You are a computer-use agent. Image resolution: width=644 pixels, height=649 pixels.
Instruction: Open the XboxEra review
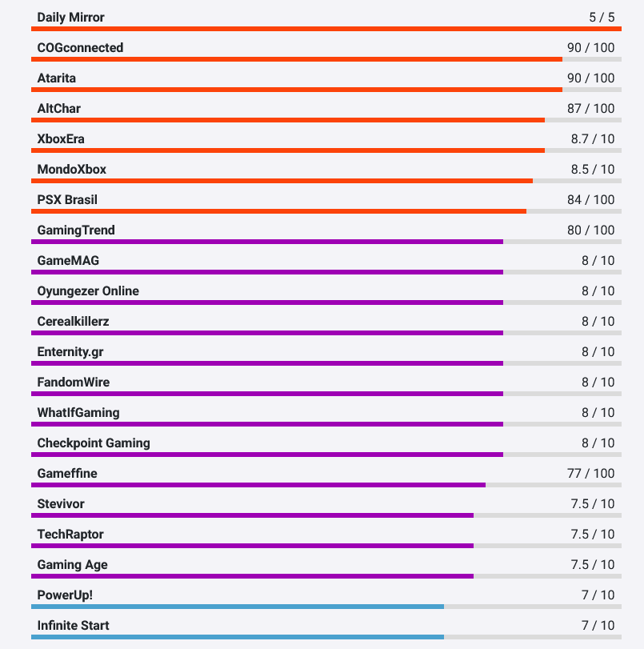tap(61, 138)
